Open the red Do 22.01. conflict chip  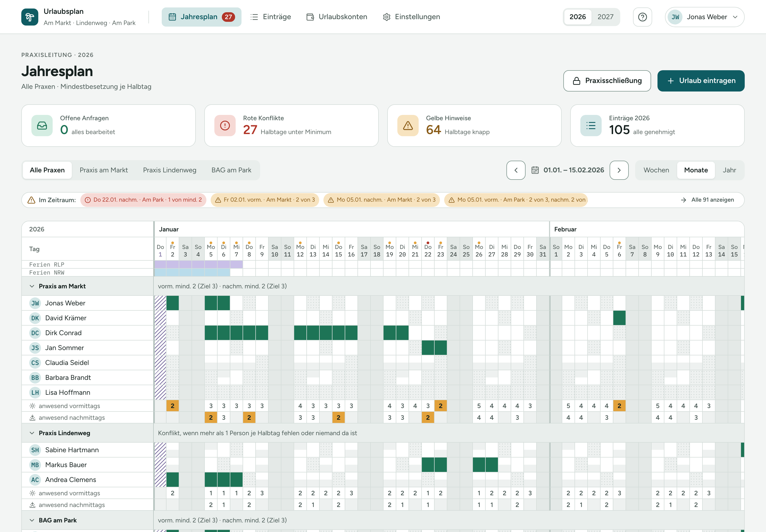point(143,200)
